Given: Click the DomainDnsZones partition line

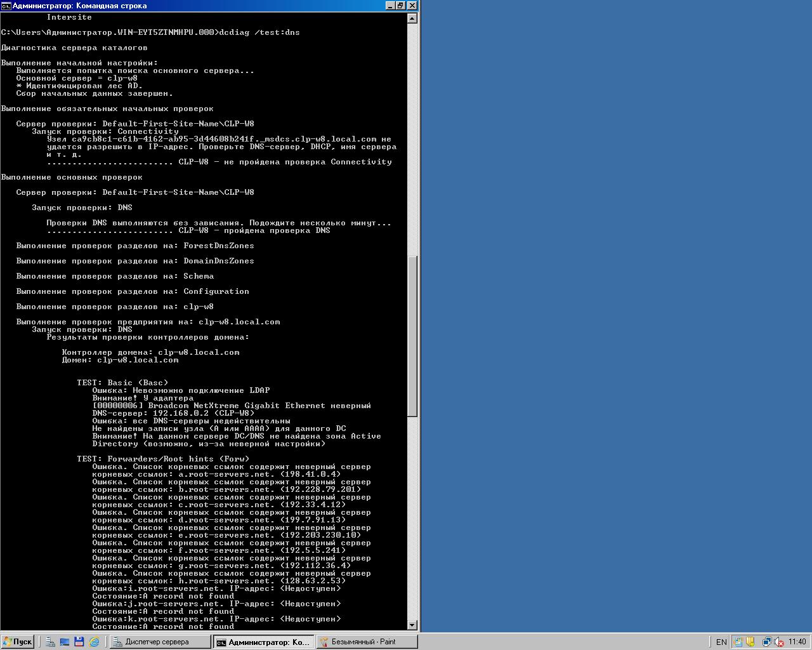Looking at the screenshot, I should coord(135,261).
